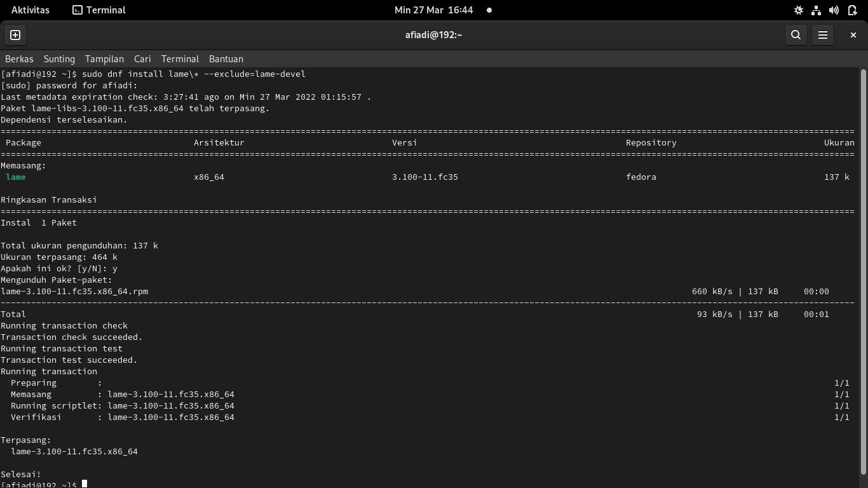Click the version value 3.100-11.fc35
The image size is (868, 488).
425,177
